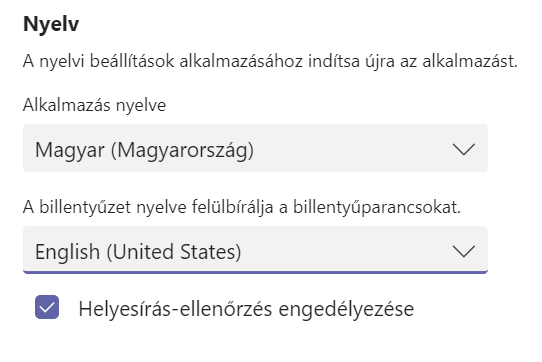This screenshot has width=542, height=362.
Task: Focus the underlined English (United States) field
Action: coord(255,250)
